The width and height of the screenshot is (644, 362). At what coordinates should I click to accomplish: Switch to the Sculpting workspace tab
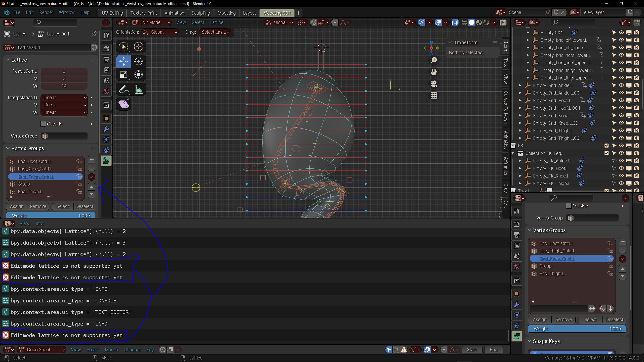pos(200,13)
